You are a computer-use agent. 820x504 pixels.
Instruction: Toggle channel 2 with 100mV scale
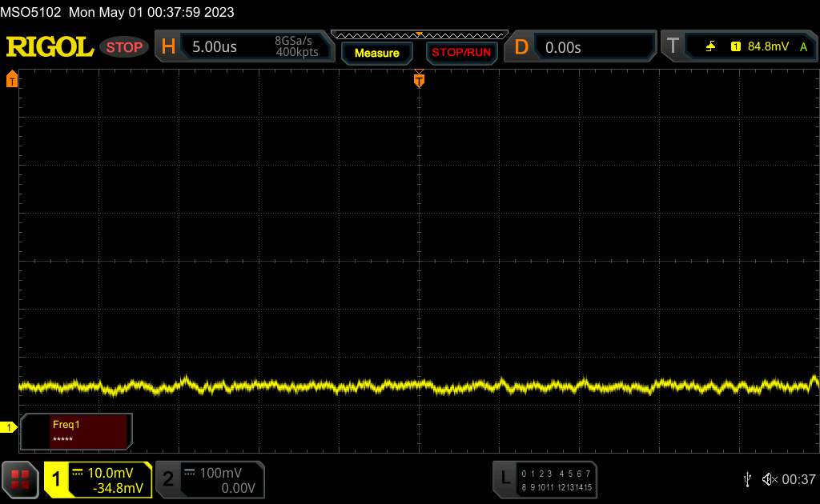[x=208, y=479]
